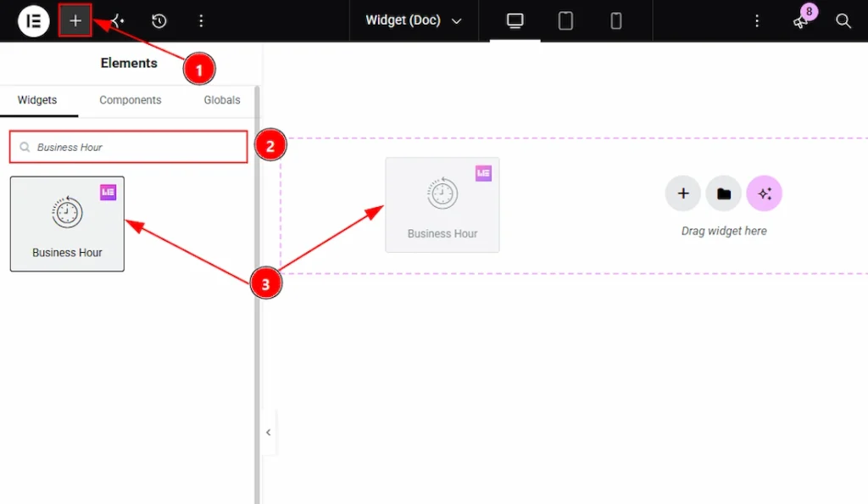Switch to the Globals tab
The height and width of the screenshot is (504, 868).
click(222, 100)
